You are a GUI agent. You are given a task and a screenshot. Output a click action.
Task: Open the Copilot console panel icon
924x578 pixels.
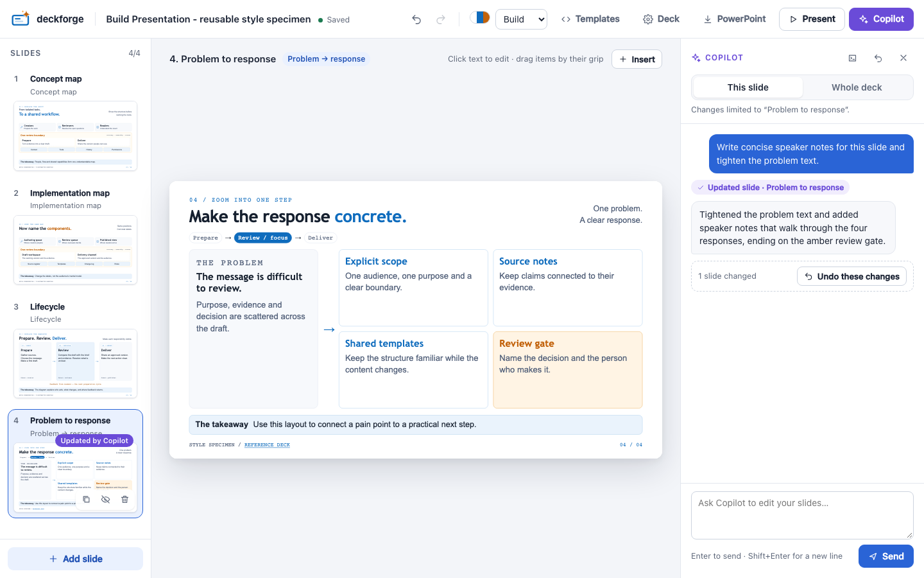[852, 58]
